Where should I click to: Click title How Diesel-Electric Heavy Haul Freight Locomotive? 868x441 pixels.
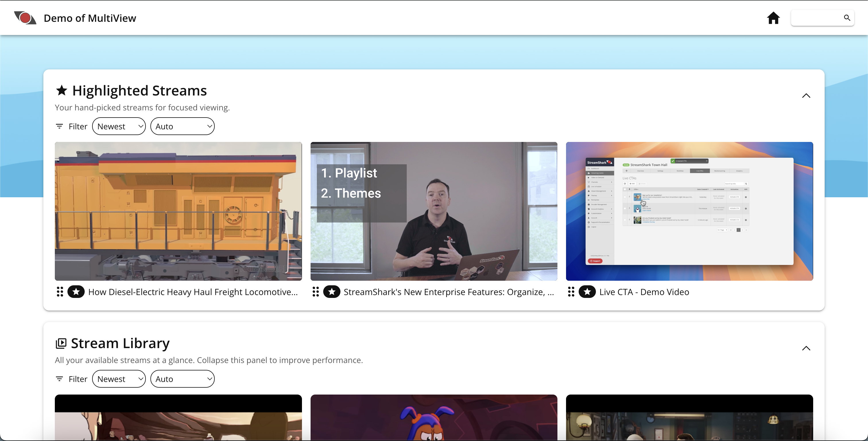pyautogui.click(x=193, y=292)
